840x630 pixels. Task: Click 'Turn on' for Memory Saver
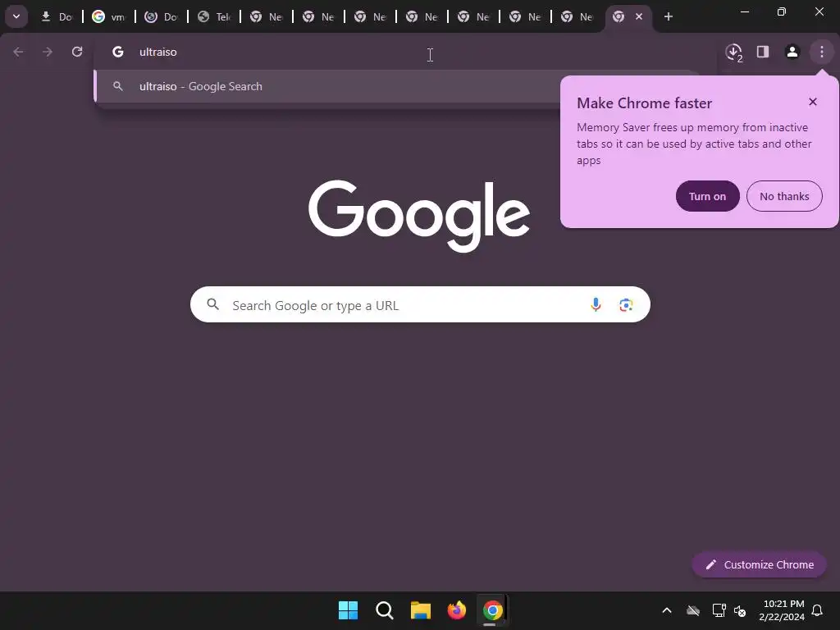708,196
